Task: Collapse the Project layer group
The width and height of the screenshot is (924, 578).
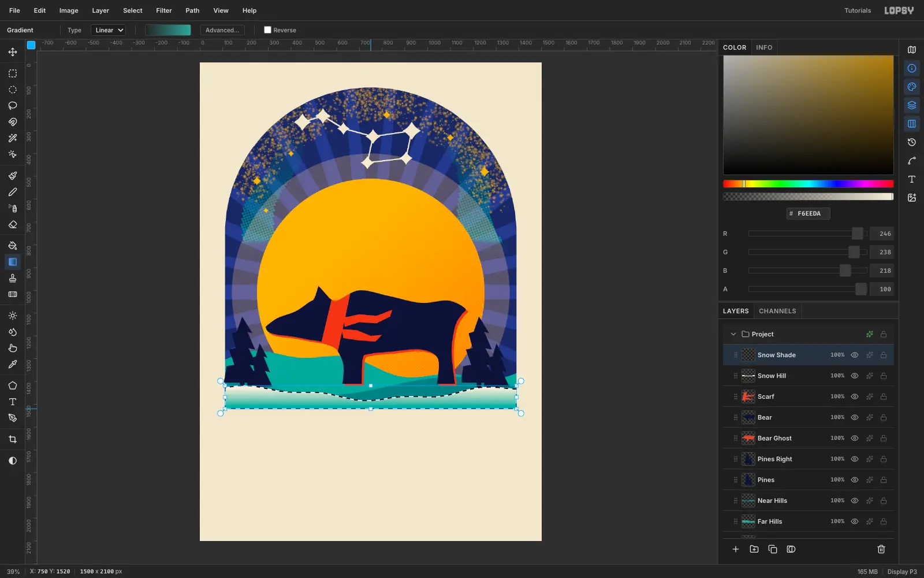Action: coord(733,334)
